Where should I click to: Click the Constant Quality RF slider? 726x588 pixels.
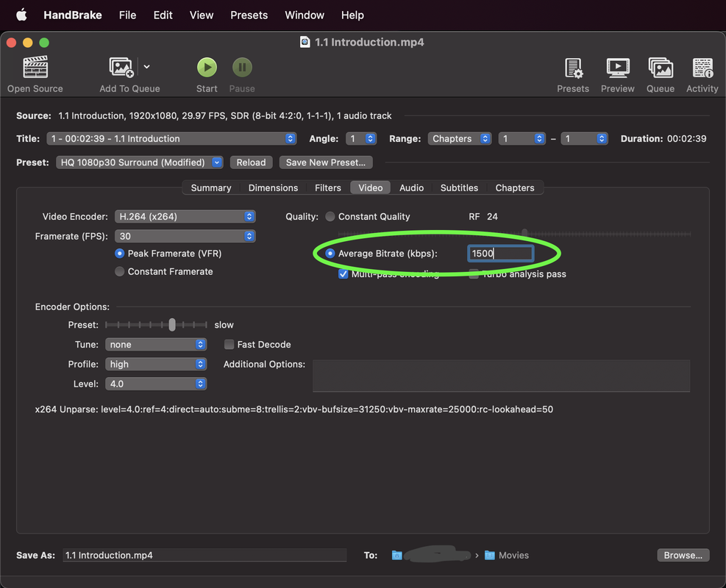[x=514, y=234]
